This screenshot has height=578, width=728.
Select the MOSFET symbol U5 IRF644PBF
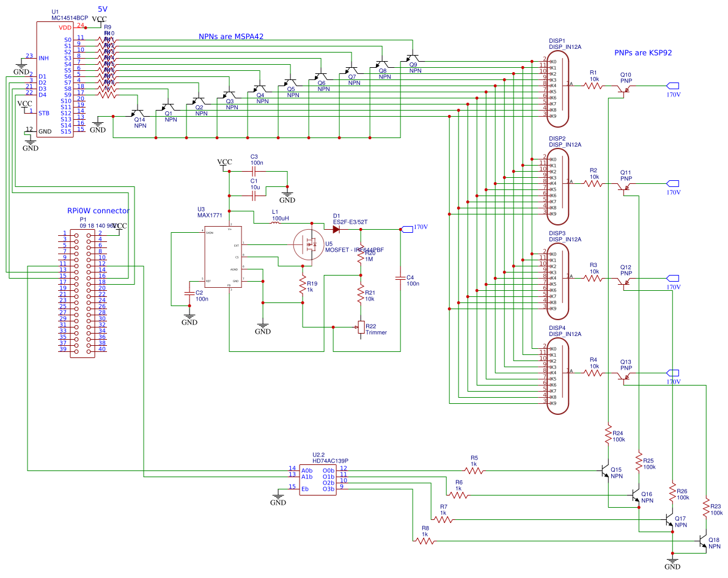pyautogui.click(x=311, y=244)
